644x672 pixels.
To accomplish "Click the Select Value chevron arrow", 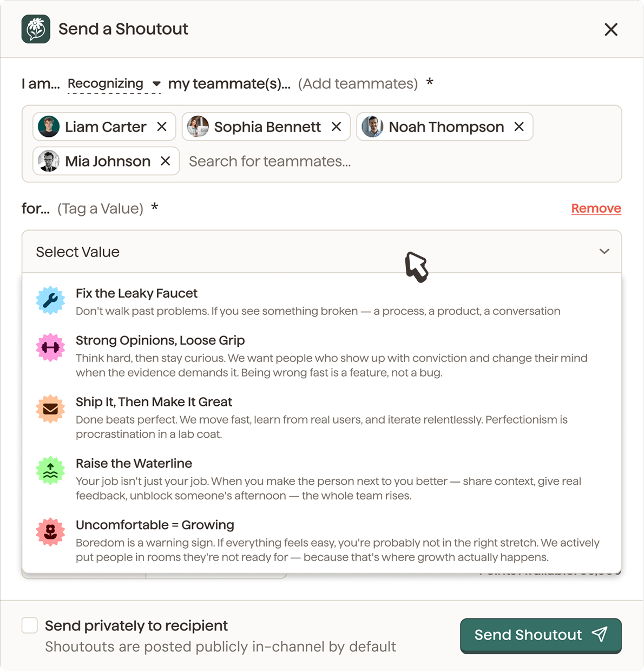I will click(604, 252).
